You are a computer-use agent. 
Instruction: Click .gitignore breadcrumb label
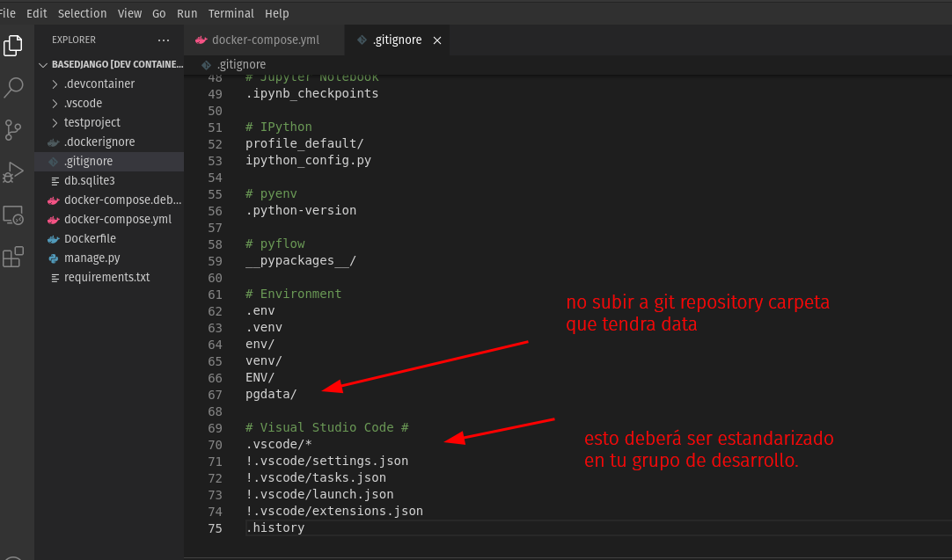(241, 64)
